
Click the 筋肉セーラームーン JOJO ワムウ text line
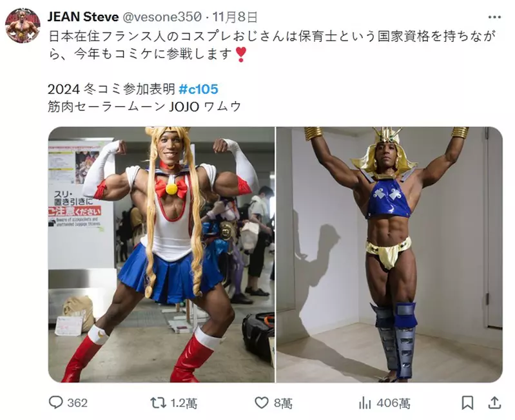pos(144,107)
